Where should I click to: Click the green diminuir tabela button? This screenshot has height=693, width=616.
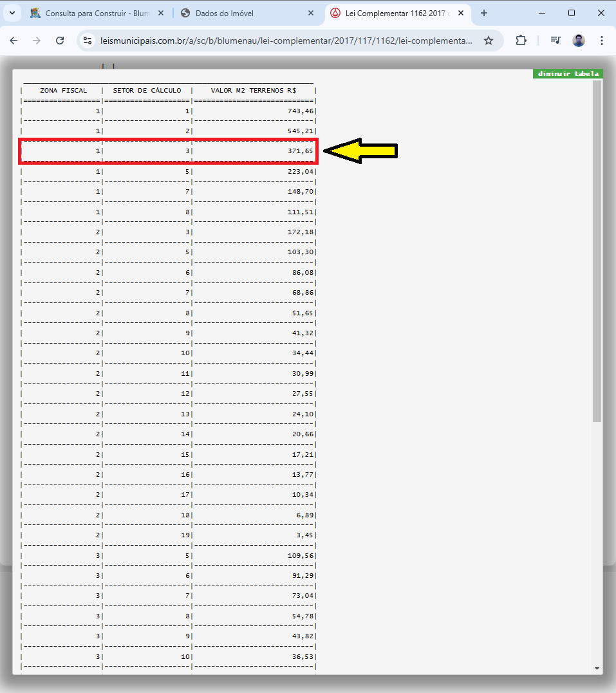568,74
